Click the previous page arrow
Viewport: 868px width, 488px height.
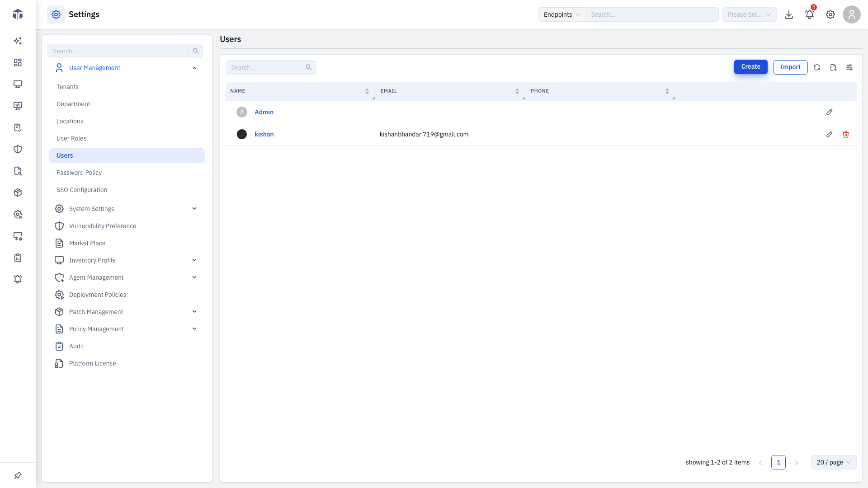click(x=760, y=462)
